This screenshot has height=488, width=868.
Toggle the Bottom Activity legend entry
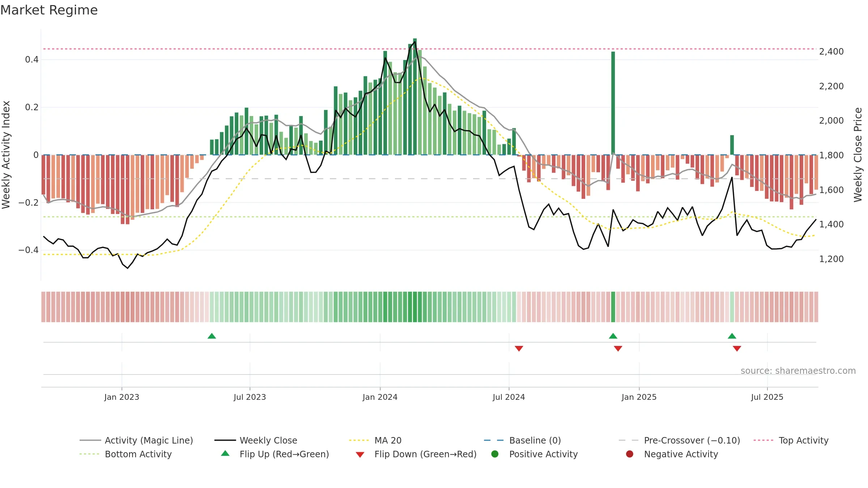click(125, 454)
